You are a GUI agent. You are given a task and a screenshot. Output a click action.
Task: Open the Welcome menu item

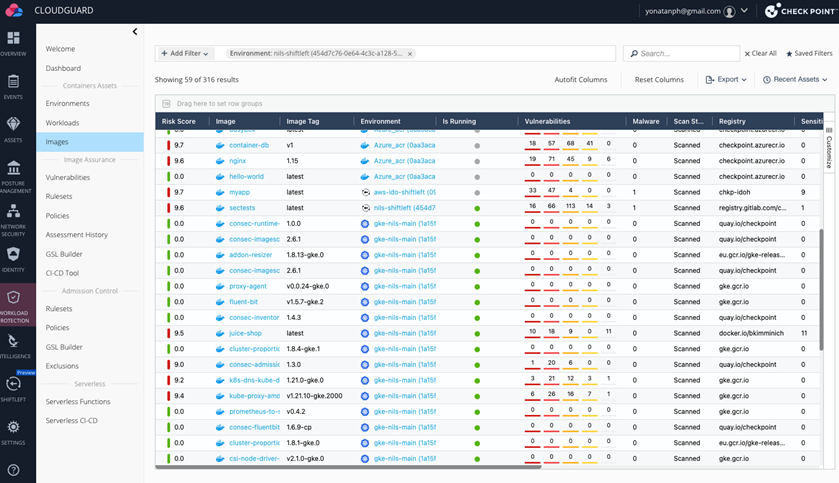tap(60, 49)
